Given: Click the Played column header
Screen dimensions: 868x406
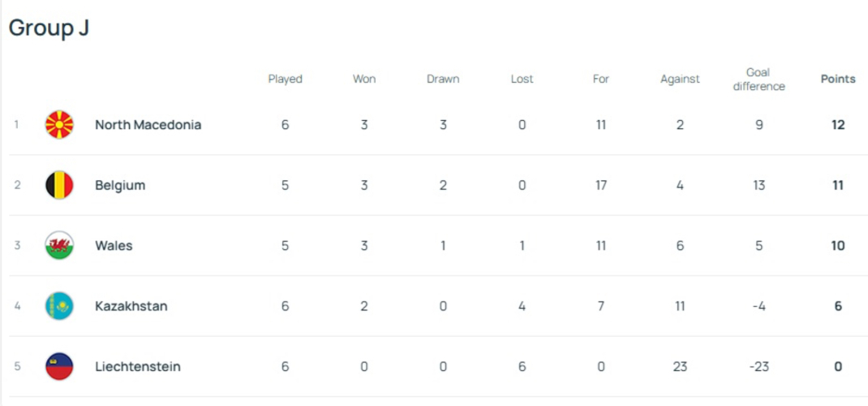Looking at the screenshot, I should click(x=285, y=79).
